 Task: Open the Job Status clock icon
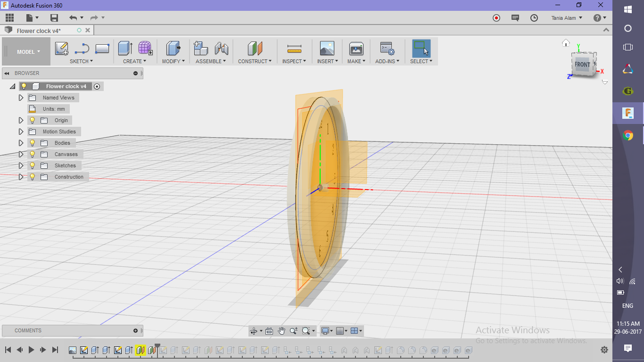534,18
